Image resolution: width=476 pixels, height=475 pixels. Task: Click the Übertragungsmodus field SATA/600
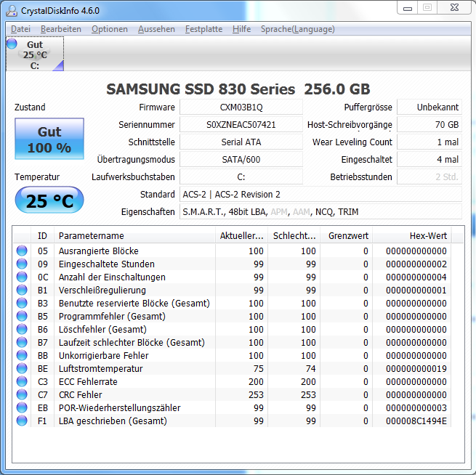(x=241, y=160)
